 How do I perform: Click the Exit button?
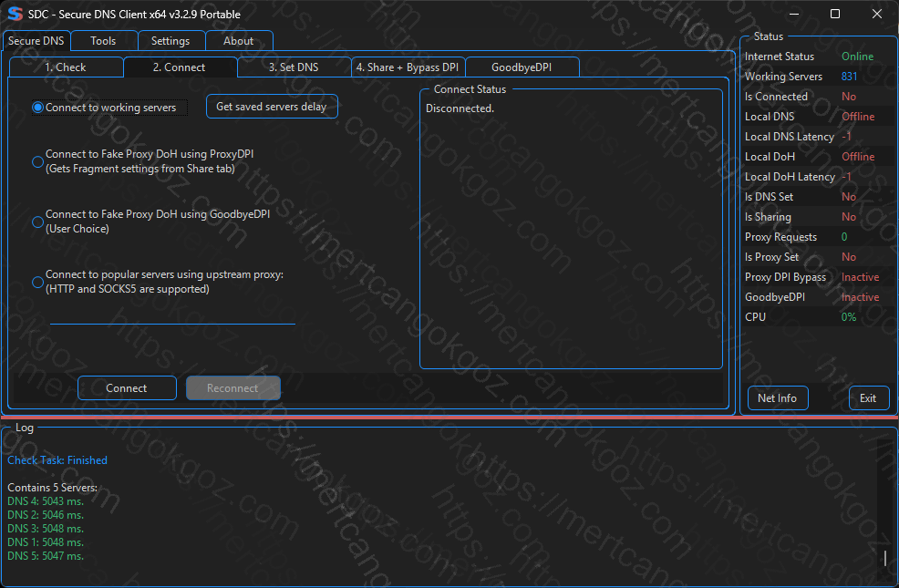868,398
